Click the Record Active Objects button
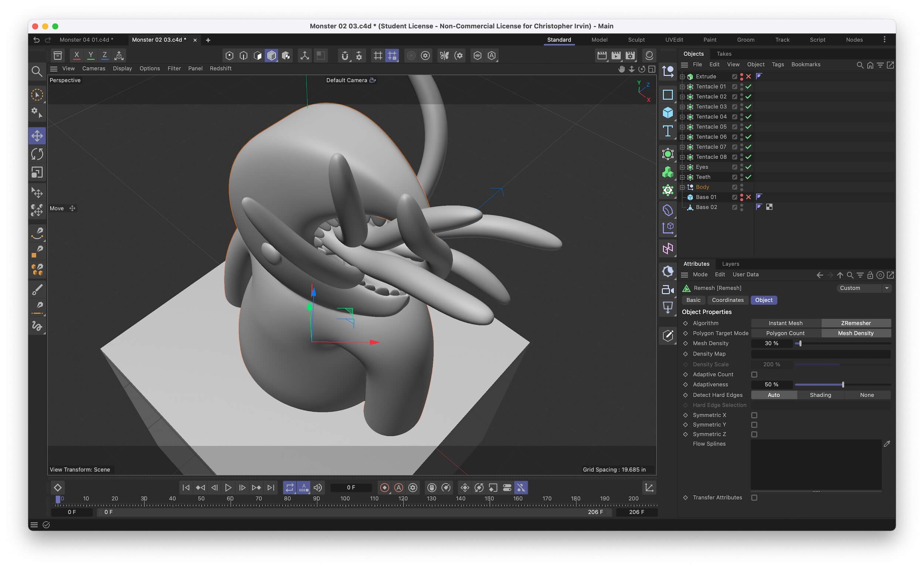Viewport: 924px width, 568px height. (384, 488)
